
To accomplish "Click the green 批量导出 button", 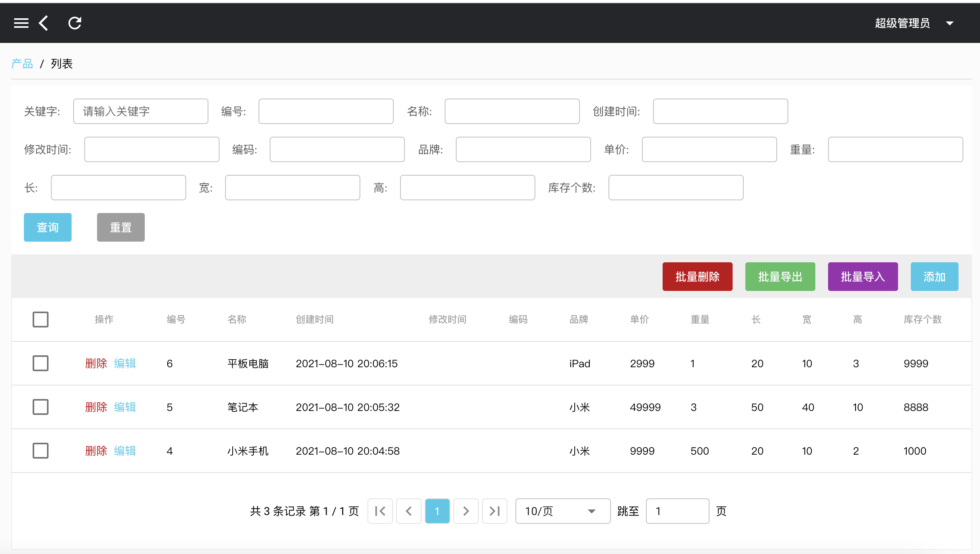I will (x=780, y=277).
